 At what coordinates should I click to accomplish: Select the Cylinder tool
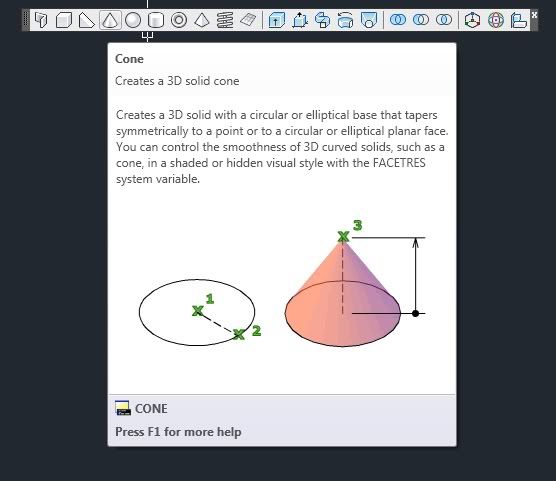(156, 20)
